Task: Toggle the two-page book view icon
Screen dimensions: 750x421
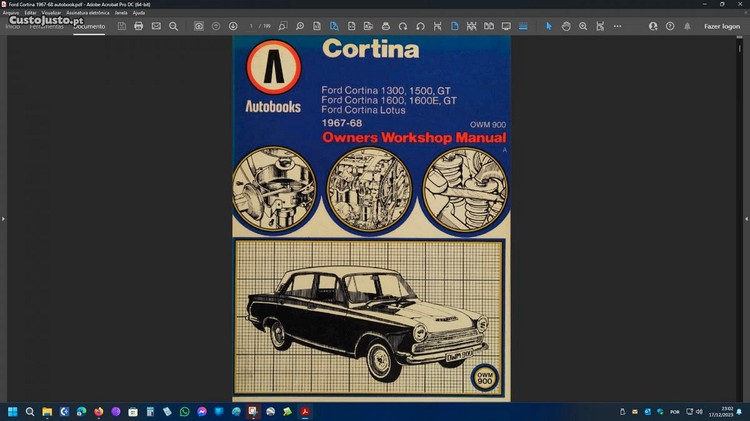Action: 488,26
